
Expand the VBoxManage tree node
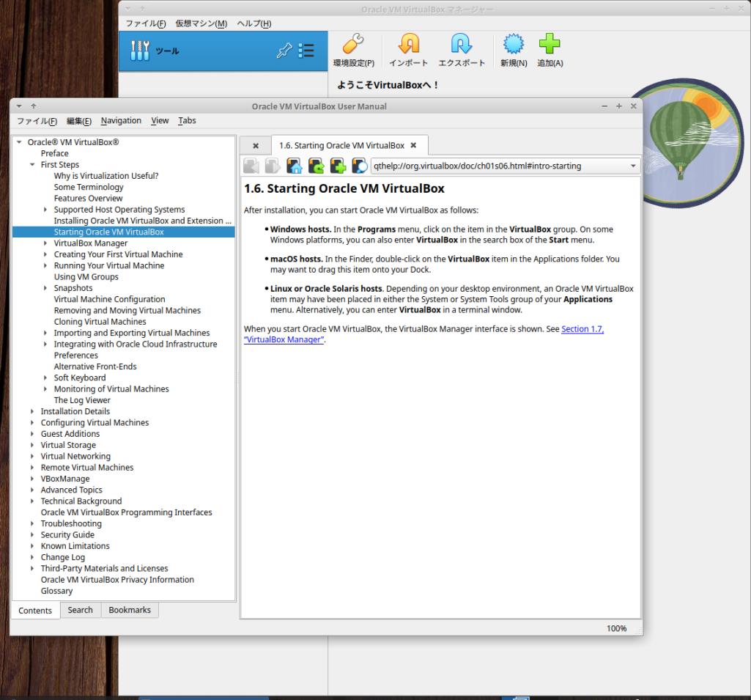32,479
